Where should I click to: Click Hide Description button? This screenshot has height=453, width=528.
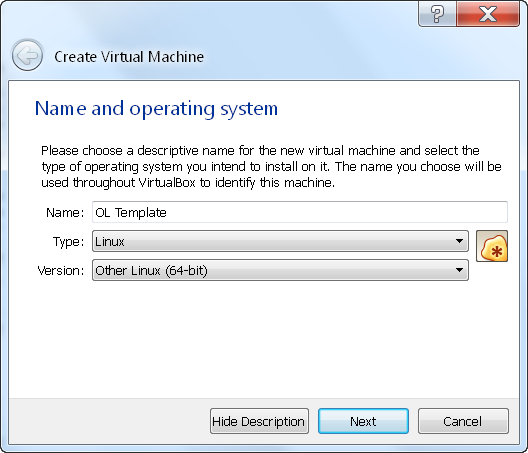point(259,421)
